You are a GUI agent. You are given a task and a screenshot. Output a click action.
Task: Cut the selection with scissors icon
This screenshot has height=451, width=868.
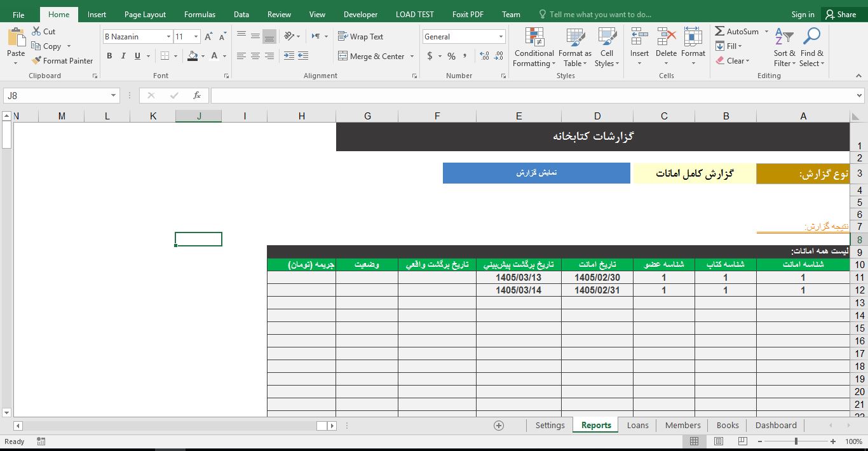pyautogui.click(x=36, y=31)
